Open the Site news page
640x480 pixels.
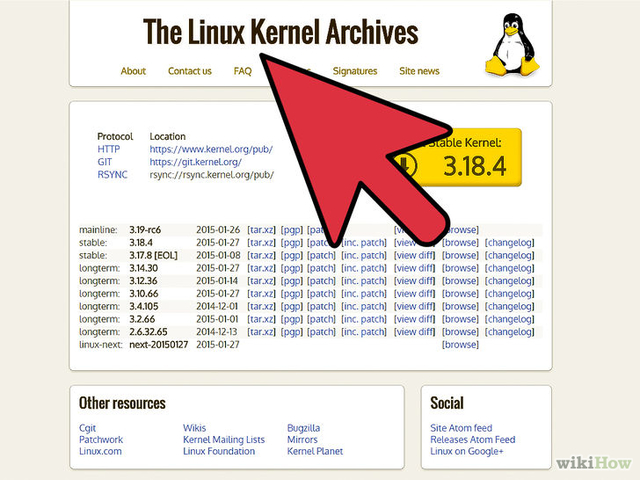click(x=419, y=71)
